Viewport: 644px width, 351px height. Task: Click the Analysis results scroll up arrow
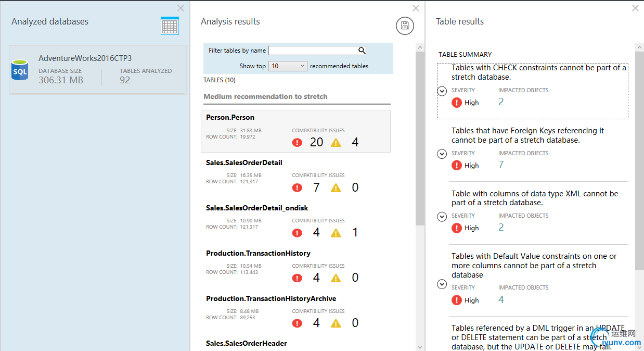coord(420,47)
